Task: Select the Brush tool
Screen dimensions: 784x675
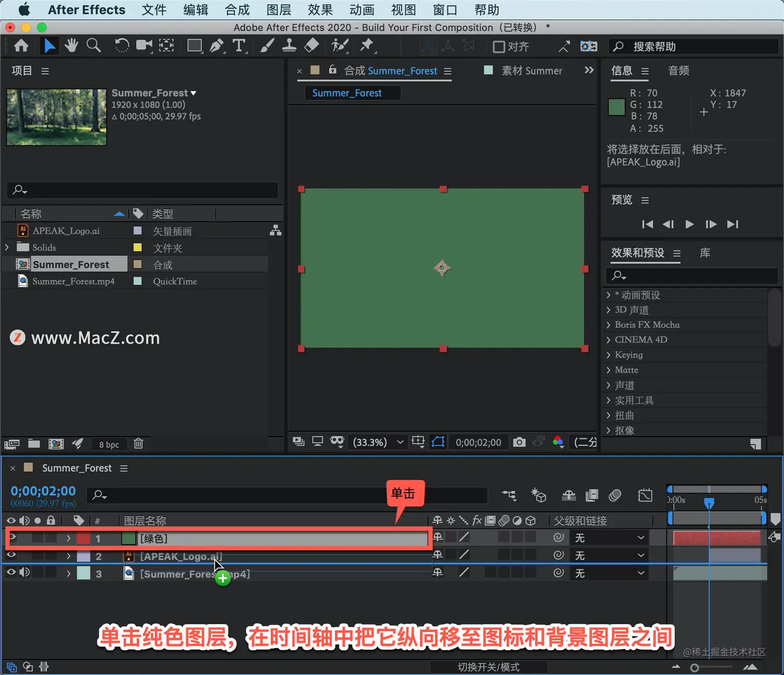Action: coord(267,46)
